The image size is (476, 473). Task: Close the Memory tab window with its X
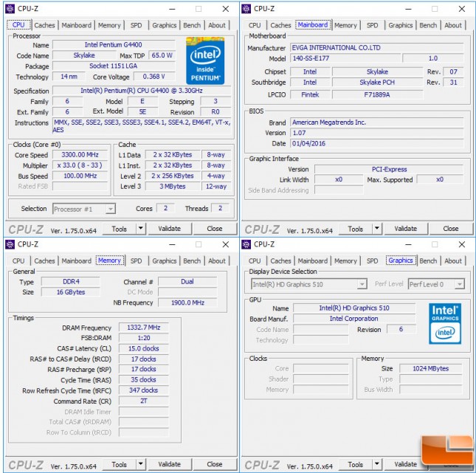pos(226,244)
